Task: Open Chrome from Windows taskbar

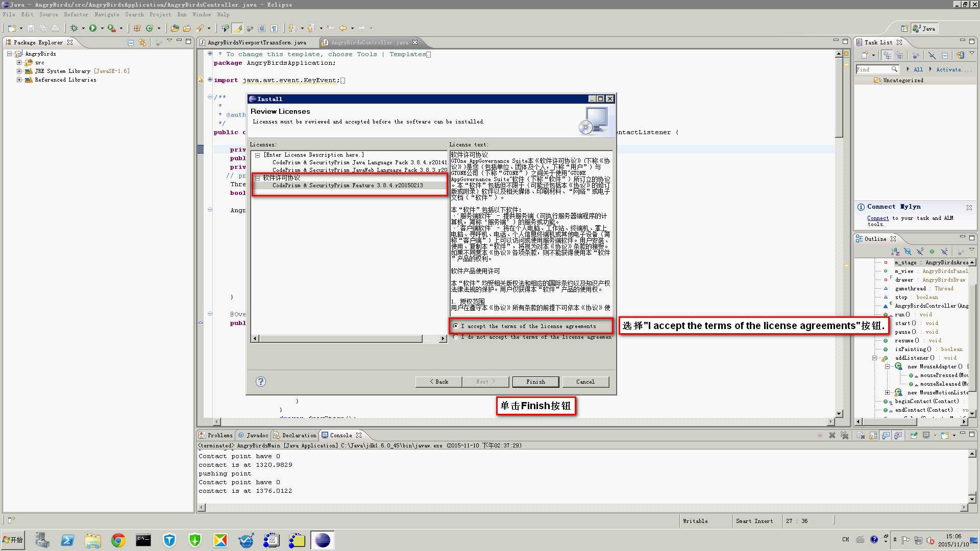Action: [x=118, y=540]
